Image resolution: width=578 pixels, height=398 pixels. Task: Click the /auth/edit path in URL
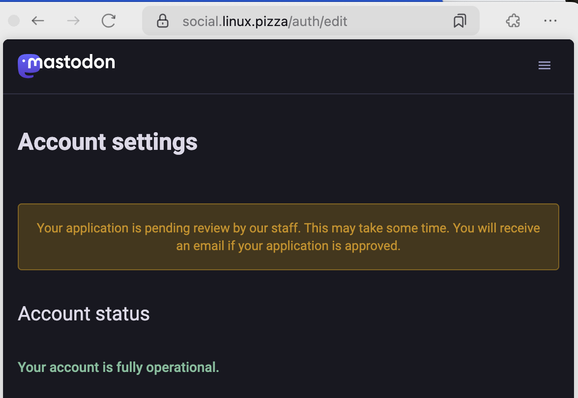click(x=318, y=21)
